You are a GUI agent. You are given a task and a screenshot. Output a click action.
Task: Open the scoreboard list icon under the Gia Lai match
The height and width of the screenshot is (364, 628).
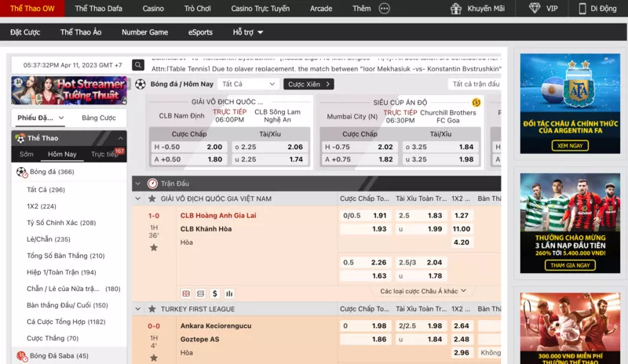point(201,293)
